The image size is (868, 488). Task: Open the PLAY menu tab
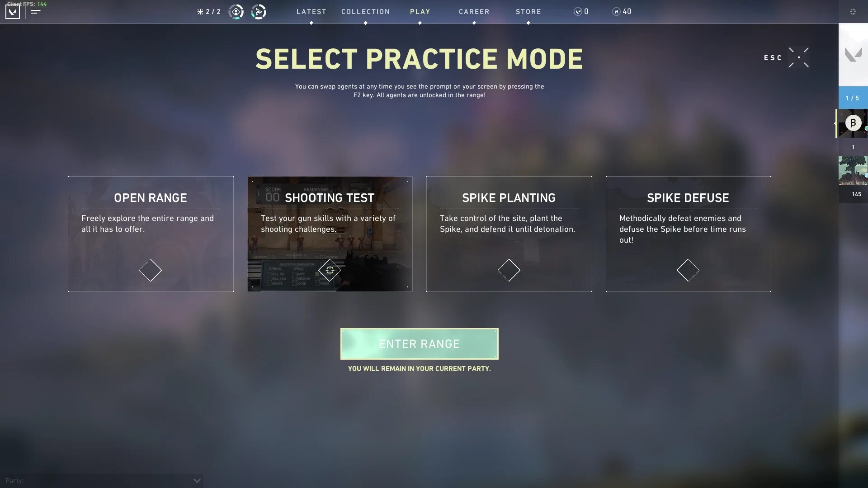coord(420,12)
